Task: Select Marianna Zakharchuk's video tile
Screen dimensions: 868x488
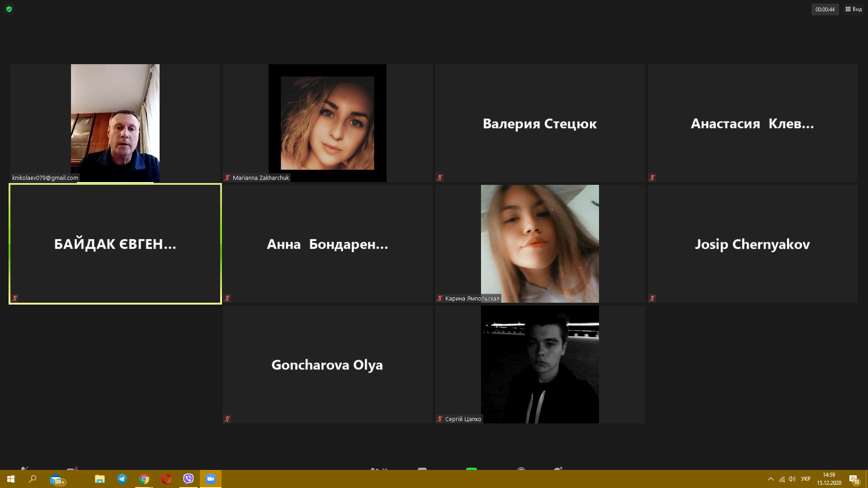Action: [x=327, y=123]
